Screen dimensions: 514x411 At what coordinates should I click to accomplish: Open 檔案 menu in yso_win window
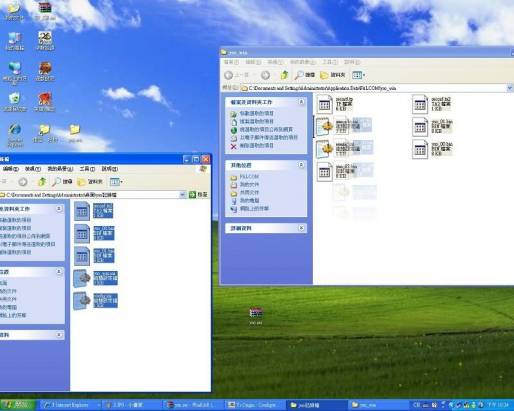pyautogui.click(x=231, y=62)
